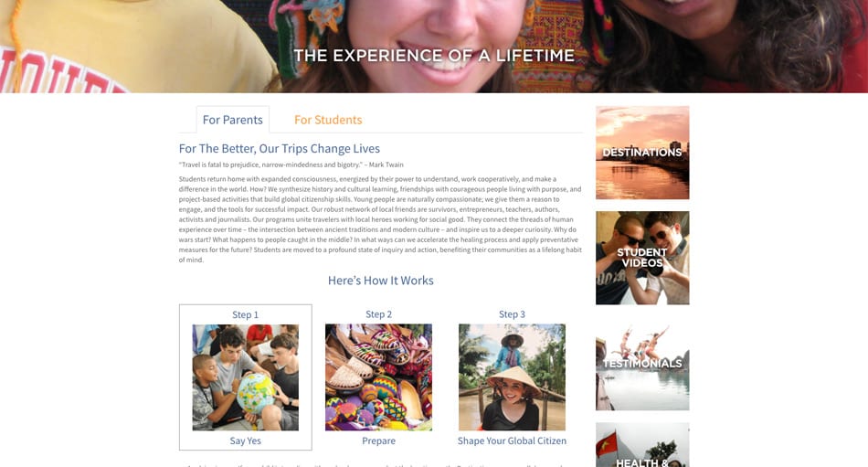Open the For Students tab

click(328, 120)
